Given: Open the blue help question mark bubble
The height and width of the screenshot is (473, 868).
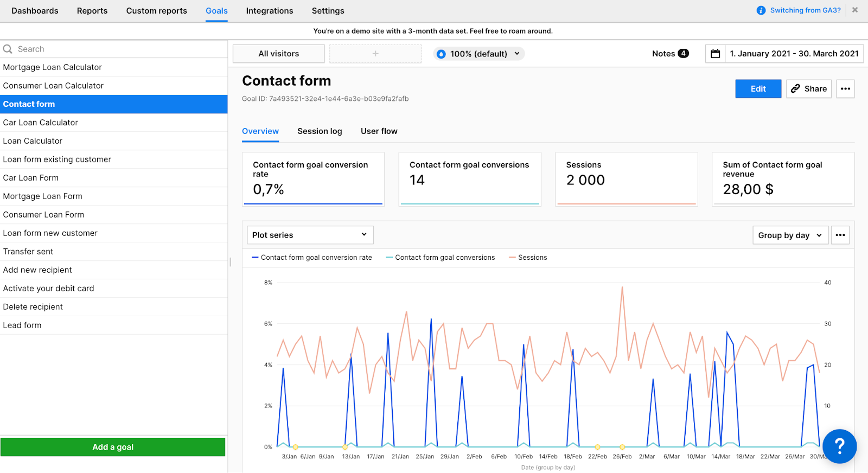Looking at the screenshot, I should click(839, 446).
